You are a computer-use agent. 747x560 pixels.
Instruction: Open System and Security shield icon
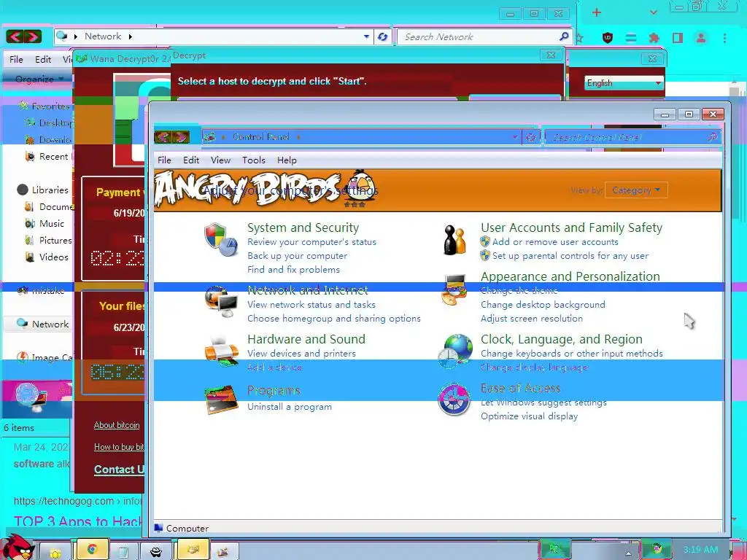point(220,239)
